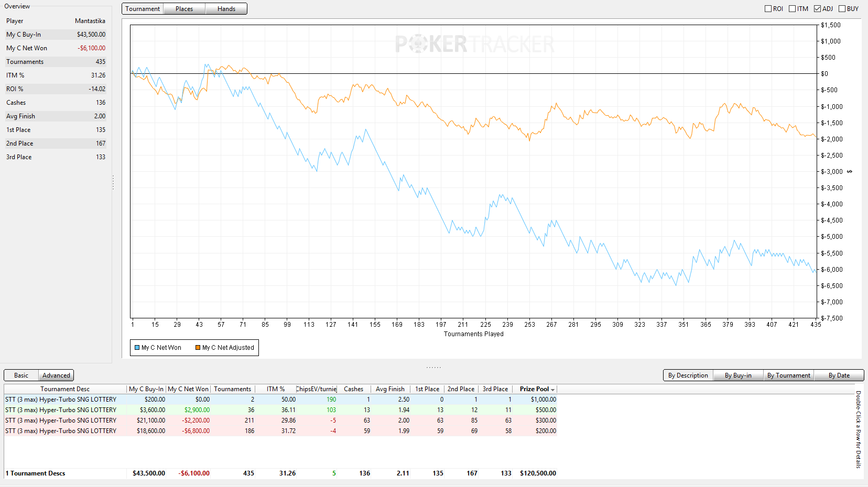The width and height of the screenshot is (868, 487).
Task: Switch to the Advanced stats view
Action: (56, 375)
